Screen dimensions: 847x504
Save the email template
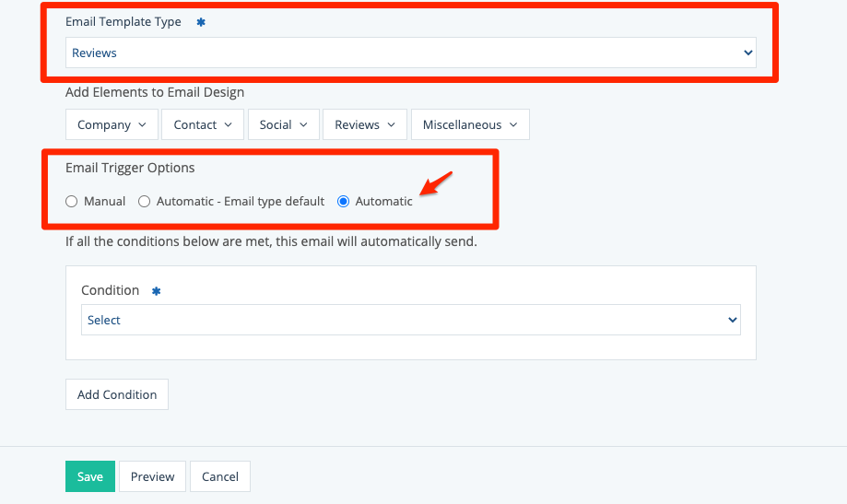click(90, 476)
